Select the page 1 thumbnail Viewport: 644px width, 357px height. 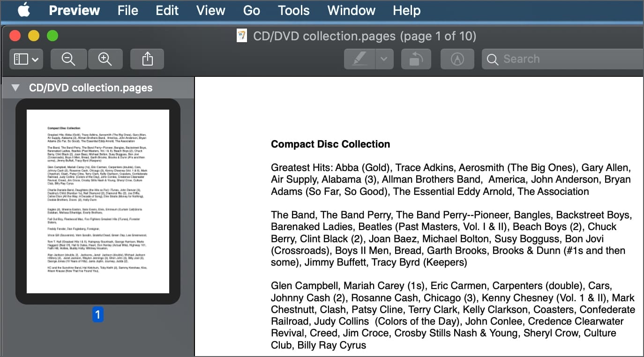click(x=98, y=201)
